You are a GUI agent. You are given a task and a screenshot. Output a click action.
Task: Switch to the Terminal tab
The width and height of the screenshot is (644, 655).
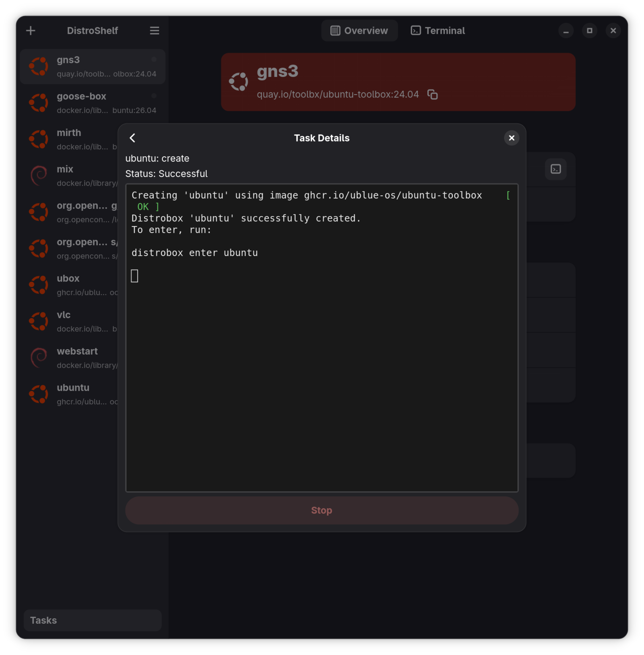438,31
